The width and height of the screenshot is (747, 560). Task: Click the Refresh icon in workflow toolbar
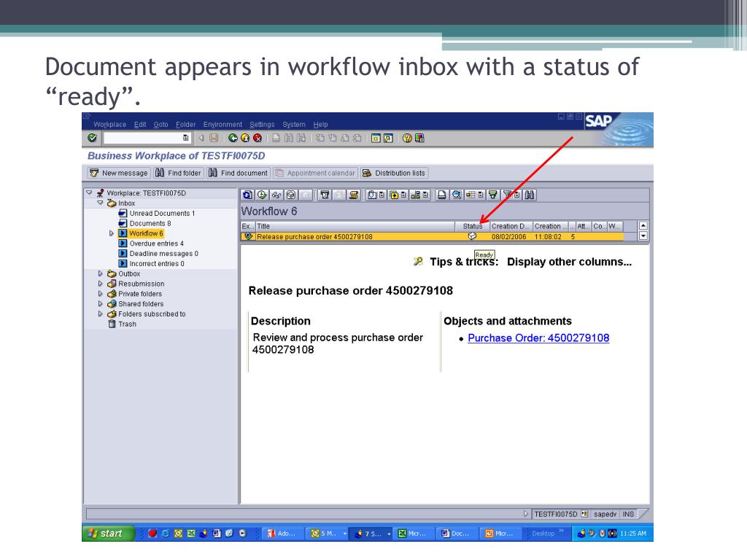click(x=247, y=195)
